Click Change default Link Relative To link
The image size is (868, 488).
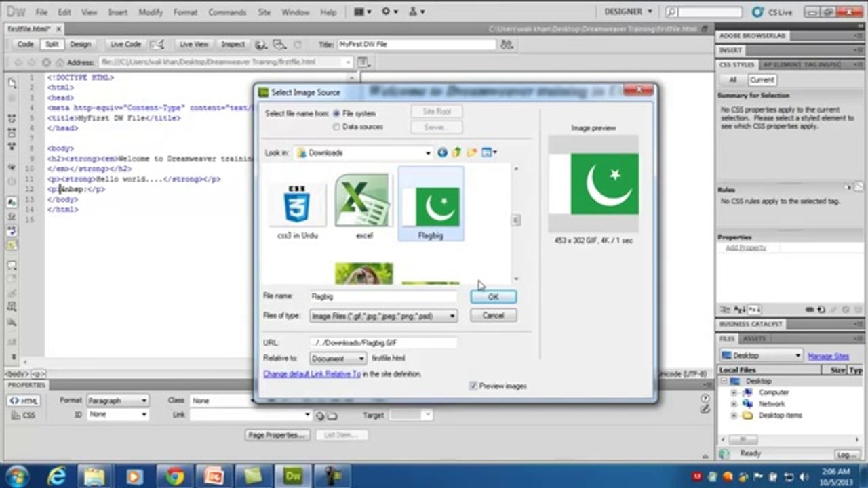point(312,374)
